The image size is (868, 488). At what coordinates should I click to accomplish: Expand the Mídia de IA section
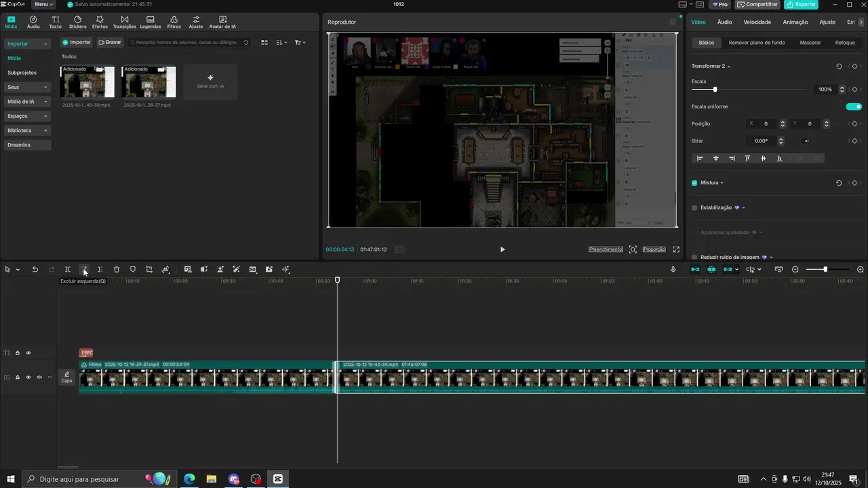click(x=45, y=102)
